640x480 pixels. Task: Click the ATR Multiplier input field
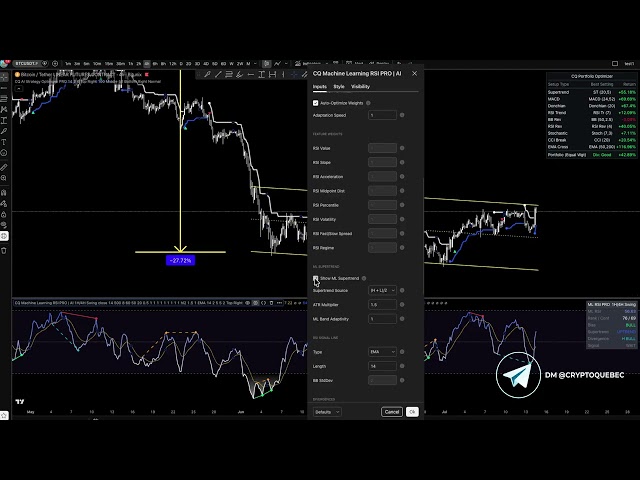click(x=382, y=304)
